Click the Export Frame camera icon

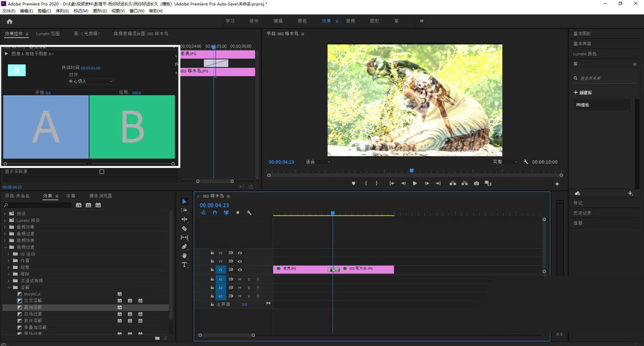coord(476,183)
